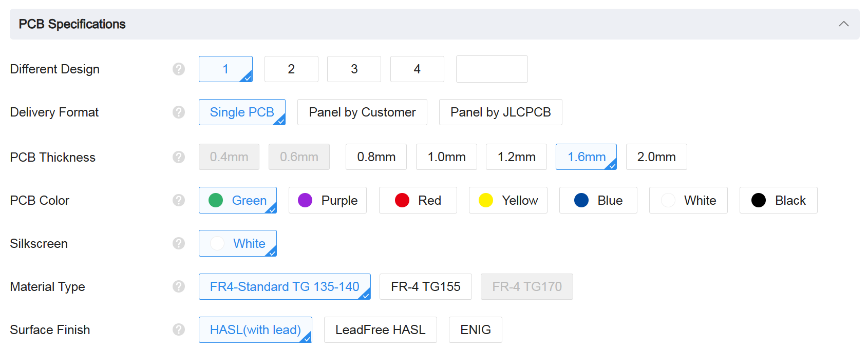
Task: Open help icon for Material Type
Action: pos(179,286)
